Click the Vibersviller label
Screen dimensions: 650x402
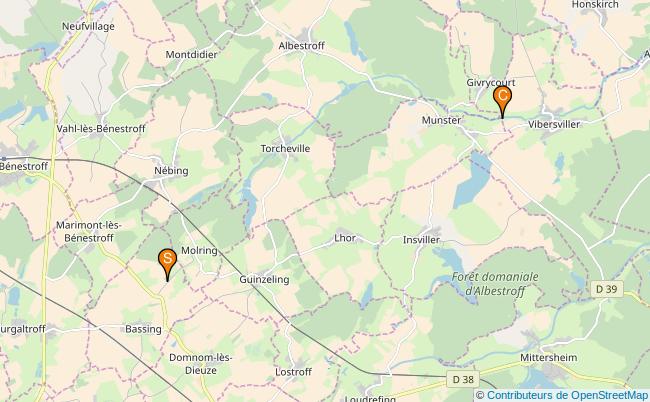tap(554, 124)
